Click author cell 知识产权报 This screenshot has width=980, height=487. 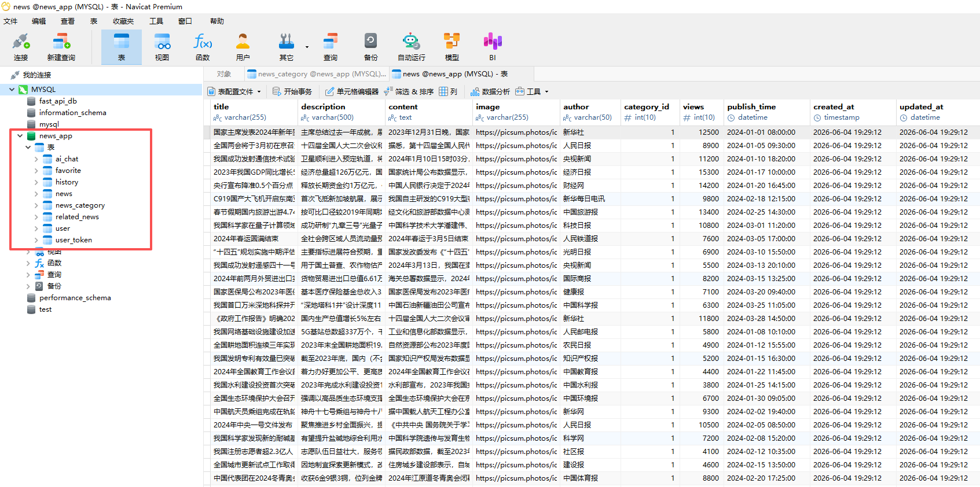click(x=590, y=359)
